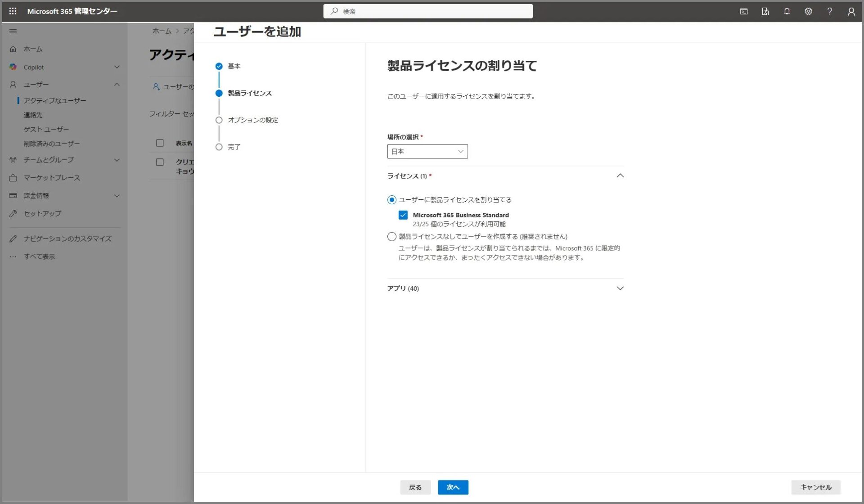Image resolution: width=864 pixels, height=504 pixels.
Task: Click the Users person icon in sidebar
Action: click(13, 85)
